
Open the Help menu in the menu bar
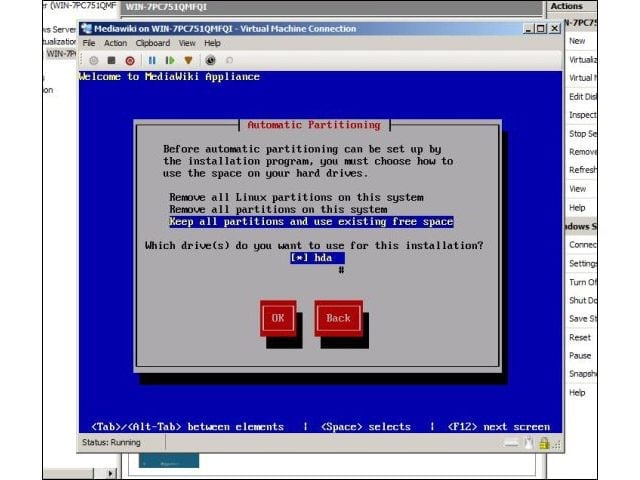pos(212,43)
